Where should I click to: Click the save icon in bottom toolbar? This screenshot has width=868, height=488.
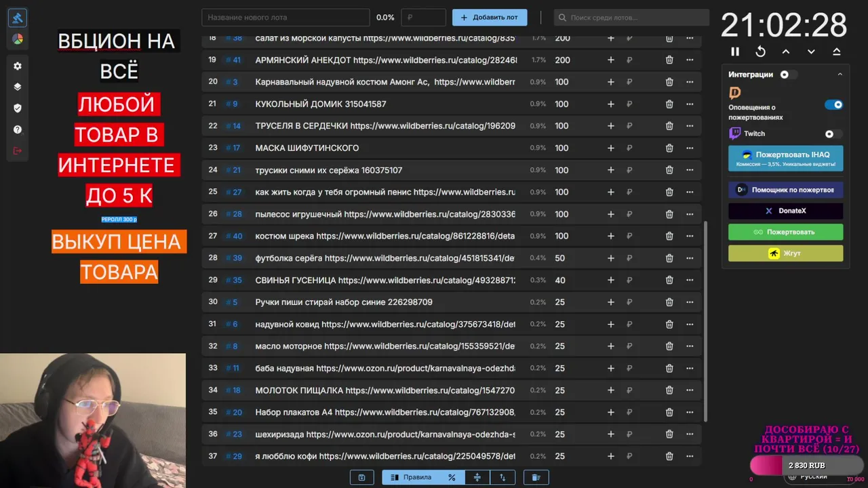[361, 477]
